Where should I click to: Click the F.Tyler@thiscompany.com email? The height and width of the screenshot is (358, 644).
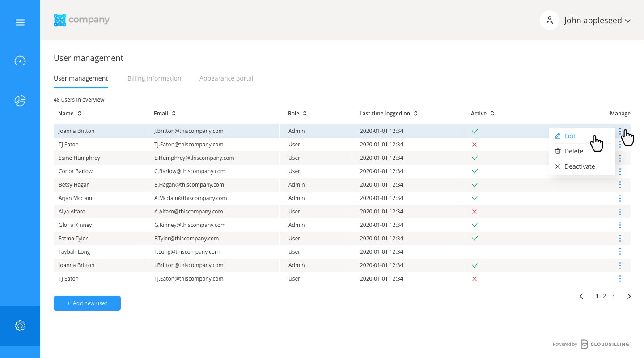tap(186, 239)
